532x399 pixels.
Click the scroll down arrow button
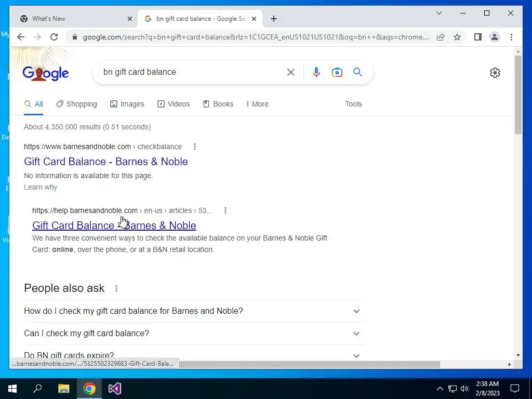pos(518,355)
